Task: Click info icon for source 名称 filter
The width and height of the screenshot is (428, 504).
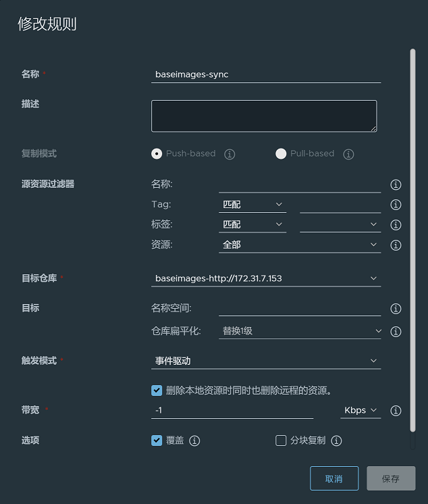Action: [396, 184]
